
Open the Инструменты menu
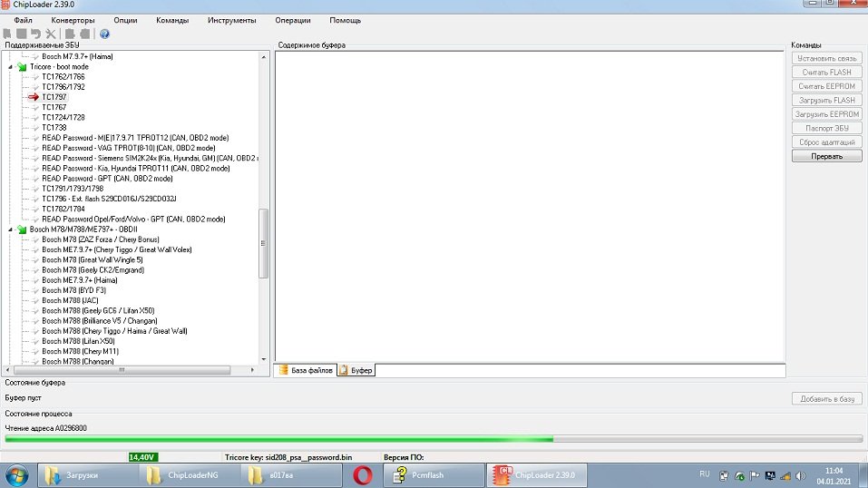[231, 20]
